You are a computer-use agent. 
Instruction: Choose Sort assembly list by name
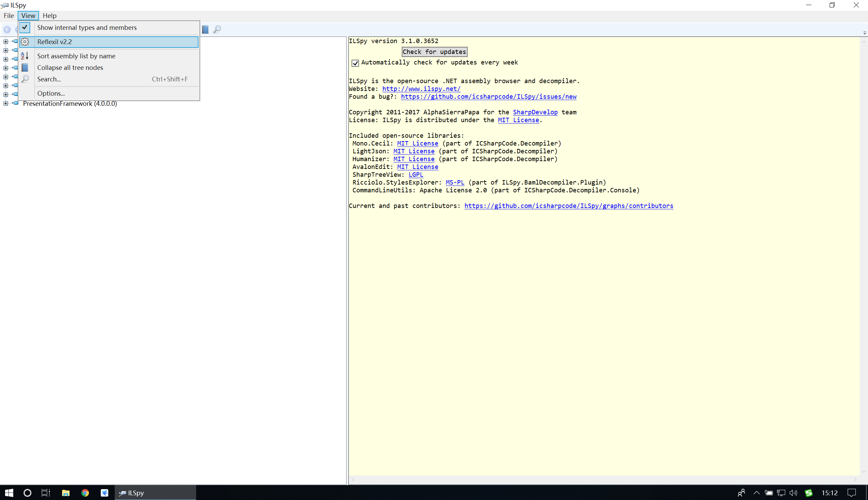pos(109,56)
